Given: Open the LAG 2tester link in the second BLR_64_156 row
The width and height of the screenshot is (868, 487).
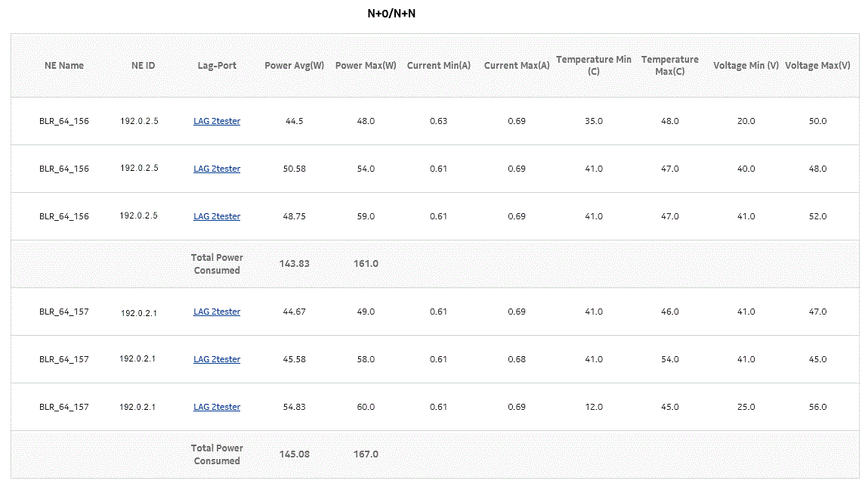Looking at the screenshot, I should (x=217, y=169).
